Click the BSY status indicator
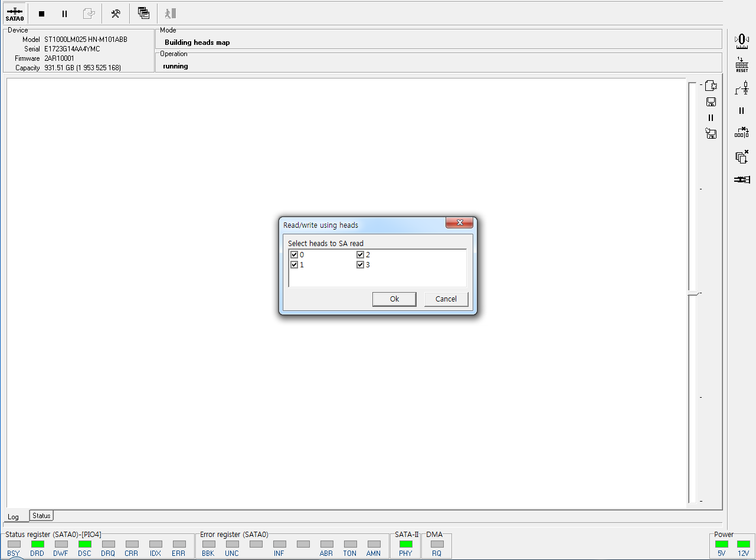Viewport: 756px width, 560px height. [x=14, y=544]
